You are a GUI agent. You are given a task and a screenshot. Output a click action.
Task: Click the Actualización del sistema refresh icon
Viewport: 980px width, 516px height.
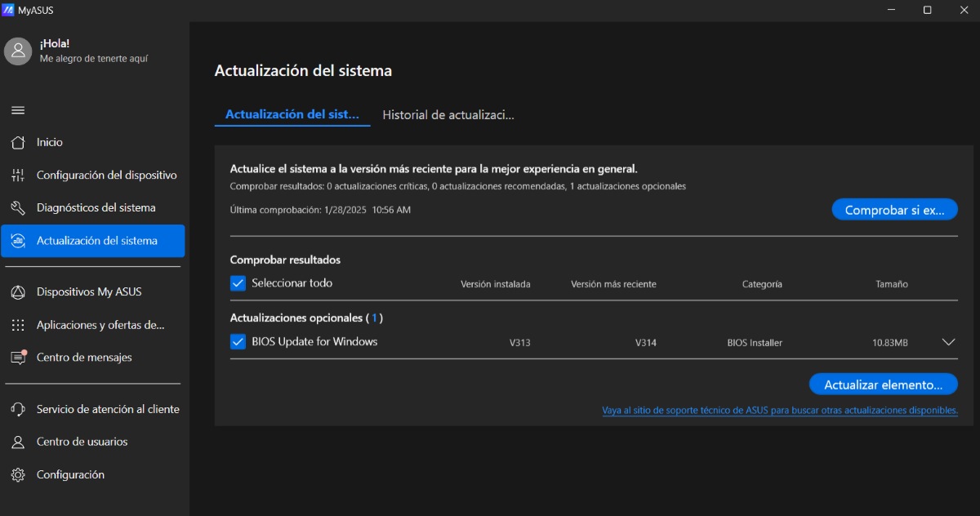pos(18,241)
